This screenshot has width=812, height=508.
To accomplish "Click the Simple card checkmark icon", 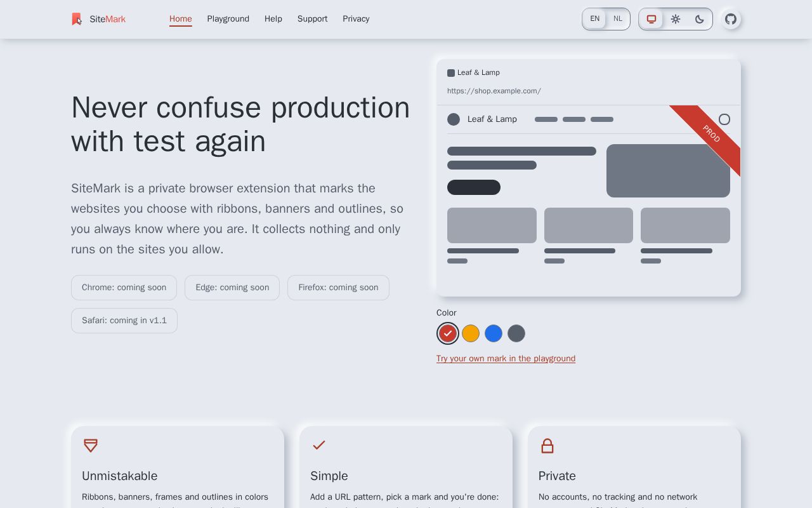I will pos(319,445).
